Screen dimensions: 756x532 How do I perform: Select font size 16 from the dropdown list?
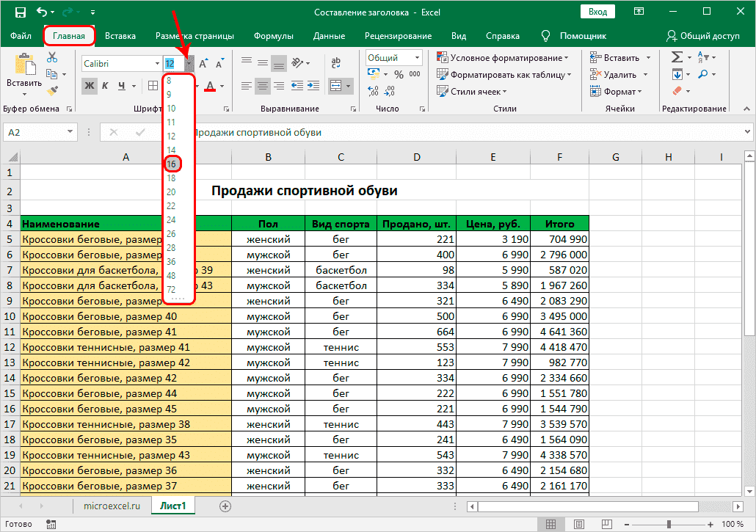coord(172,164)
